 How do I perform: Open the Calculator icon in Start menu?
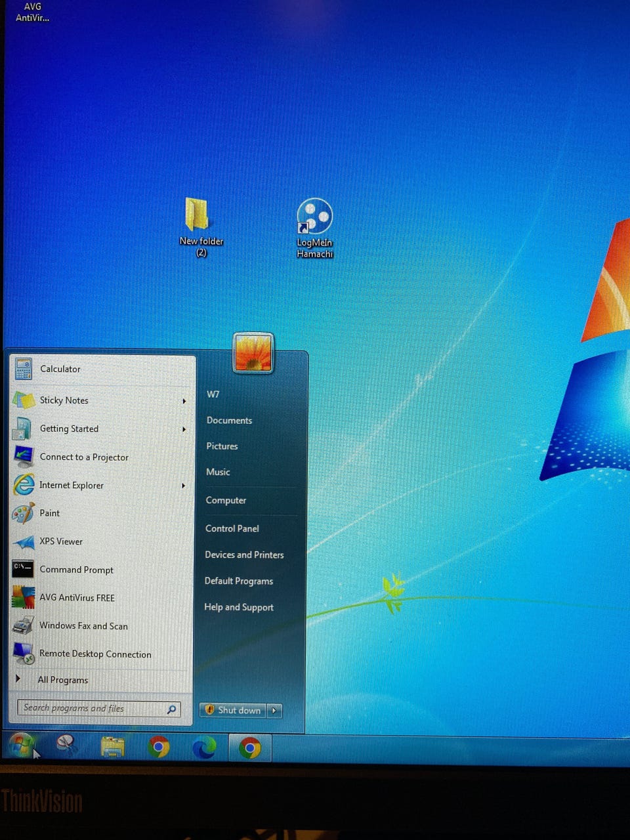tap(24, 369)
